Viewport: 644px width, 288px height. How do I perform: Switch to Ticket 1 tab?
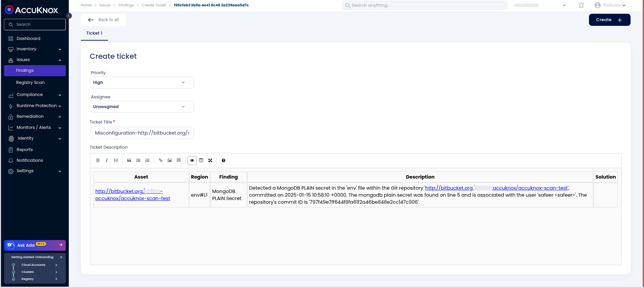point(94,33)
